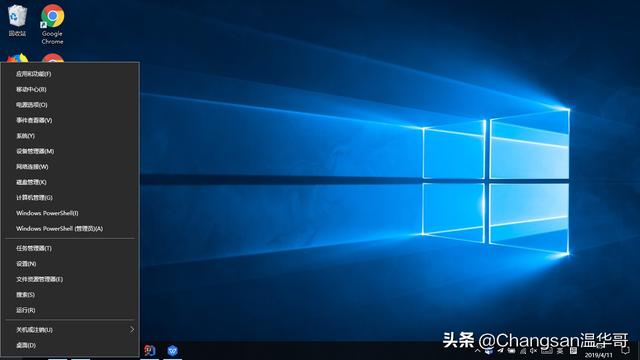Open the action center notification icon
The image size is (640, 360).
[x=625, y=351]
